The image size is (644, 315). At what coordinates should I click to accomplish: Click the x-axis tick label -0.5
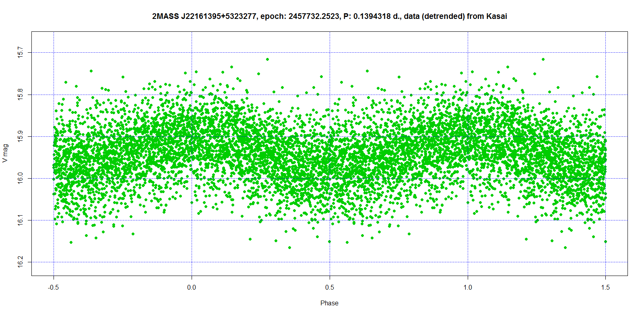click(54, 287)
